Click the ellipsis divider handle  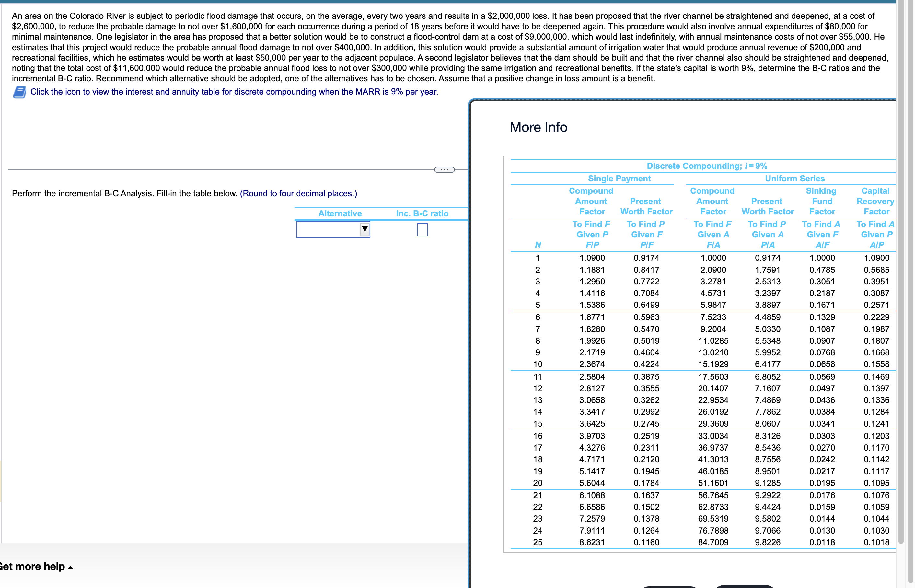click(x=444, y=170)
